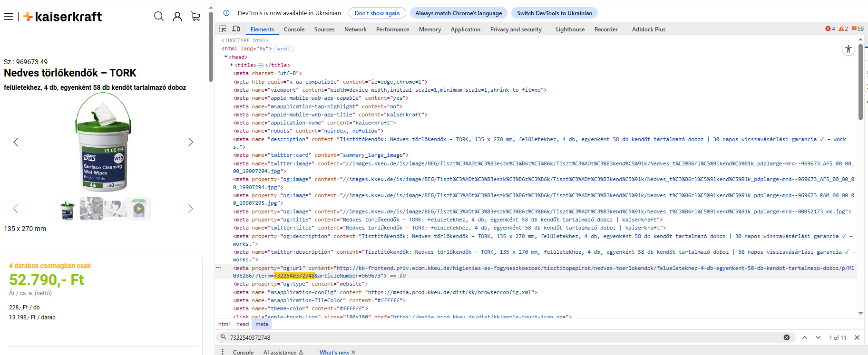Click the DOCTYPE html line
The width and height of the screenshot is (868, 355).
pyautogui.click(x=245, y=40)
